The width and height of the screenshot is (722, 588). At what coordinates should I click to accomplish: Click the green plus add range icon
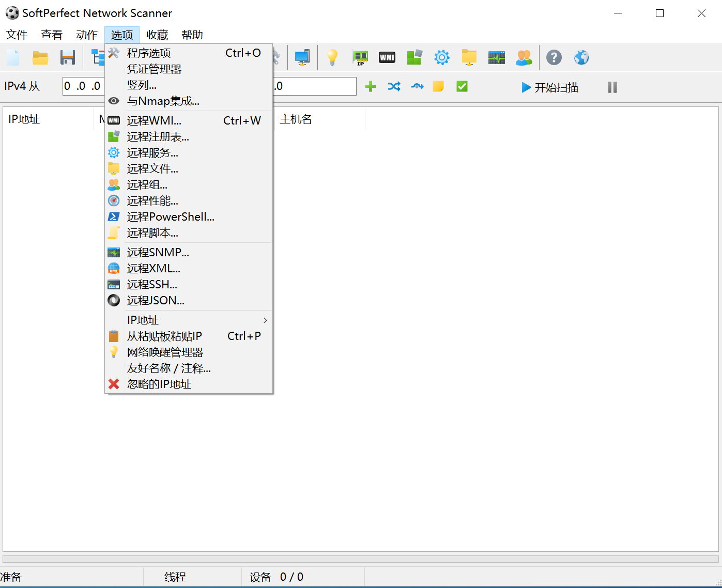pos(371,87)
